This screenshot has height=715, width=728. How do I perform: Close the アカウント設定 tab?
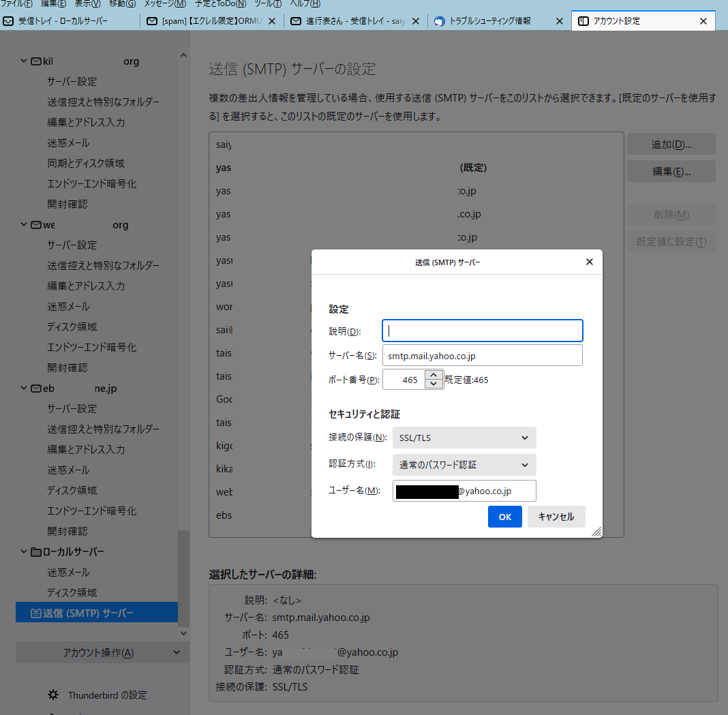click(703, 21)
